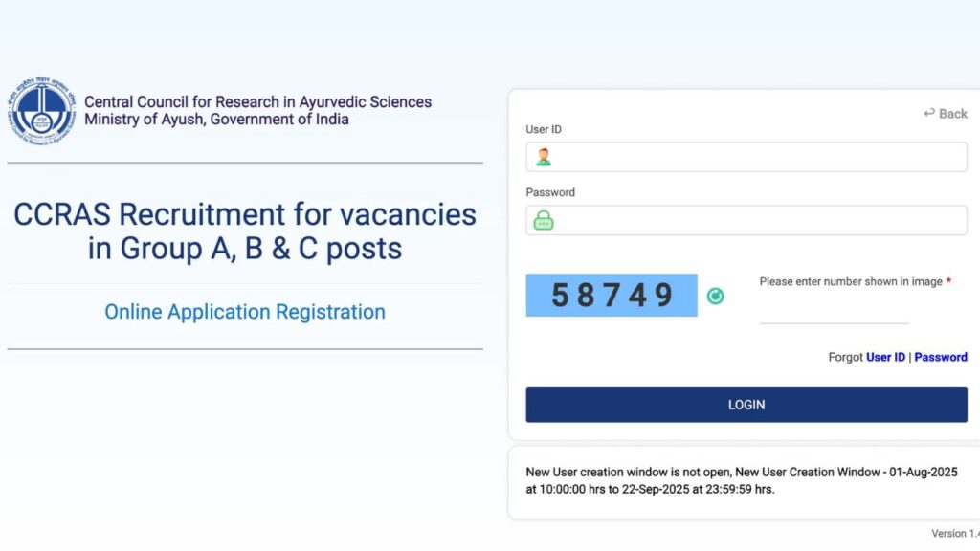The height and width of the screenshot is (551, 980).
Task: Click the green padlock icon in Password field
Action: (544, 221)
